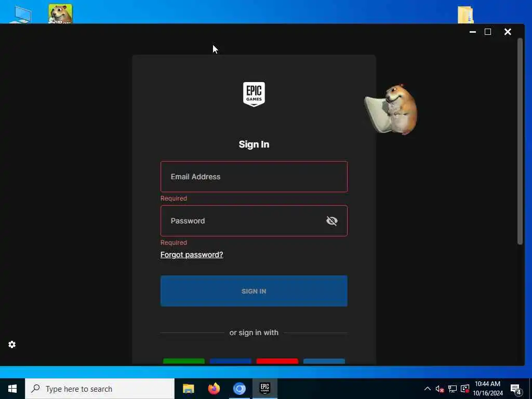Click the launcher's vertical scrollbar
The height and width of the screenshot is (399, 532).
pyautogui.click(x=520, y=141)
